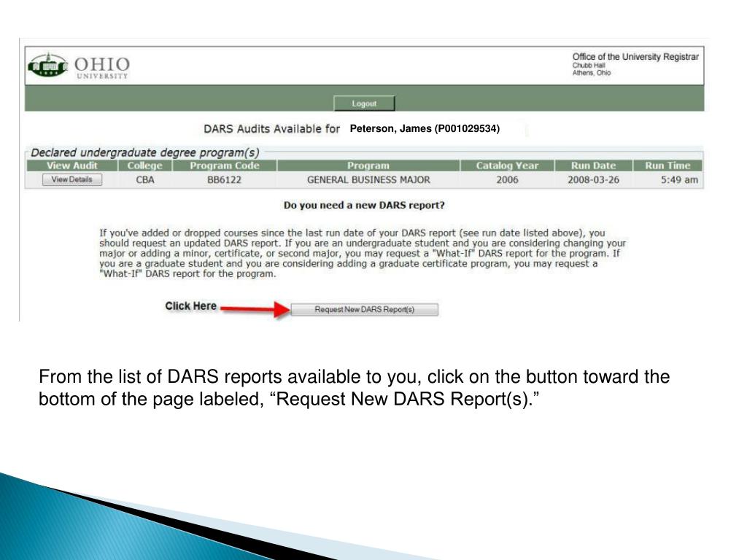Select the View Audit column header

pos(72,166)
